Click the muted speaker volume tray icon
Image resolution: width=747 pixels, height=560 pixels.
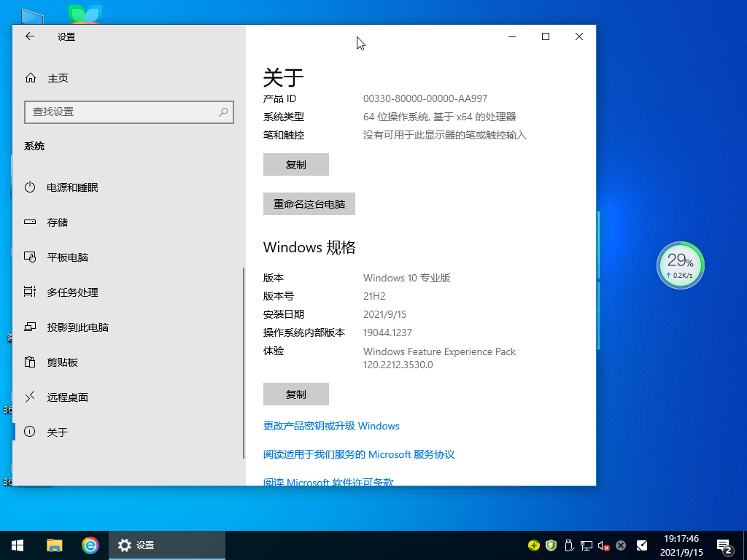click(x=603, y=545)
